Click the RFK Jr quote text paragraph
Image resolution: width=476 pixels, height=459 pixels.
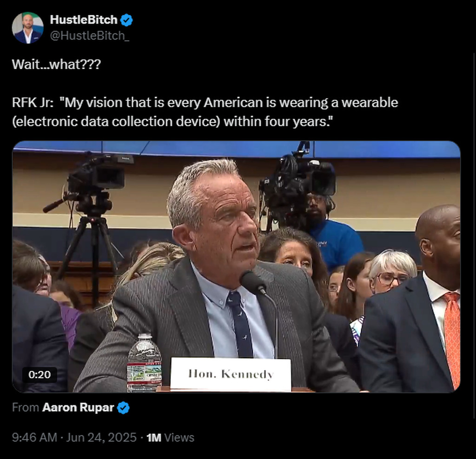coord(205,112)
